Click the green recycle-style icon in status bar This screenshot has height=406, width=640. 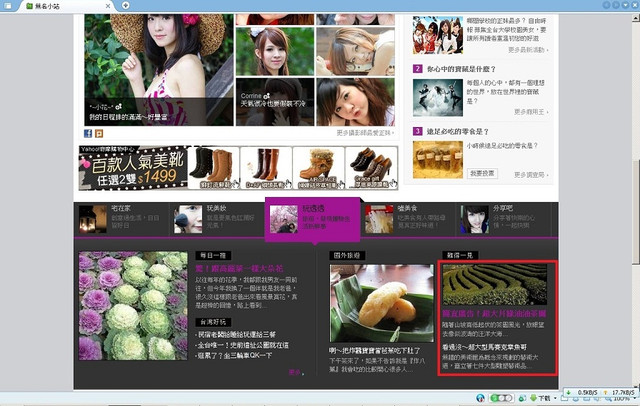pyautogui.click(x=522, y=398)
